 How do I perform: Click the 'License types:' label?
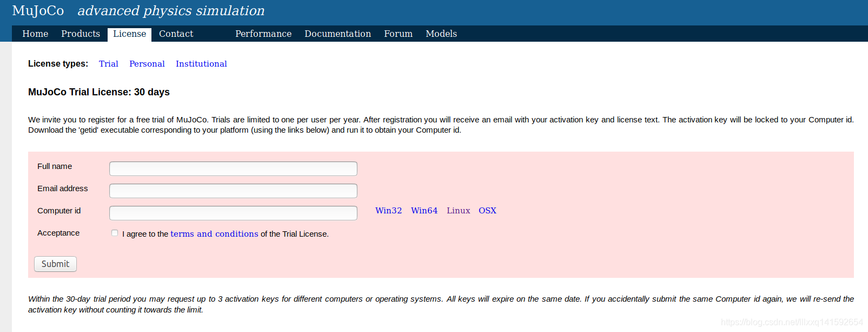pos(58,64)
